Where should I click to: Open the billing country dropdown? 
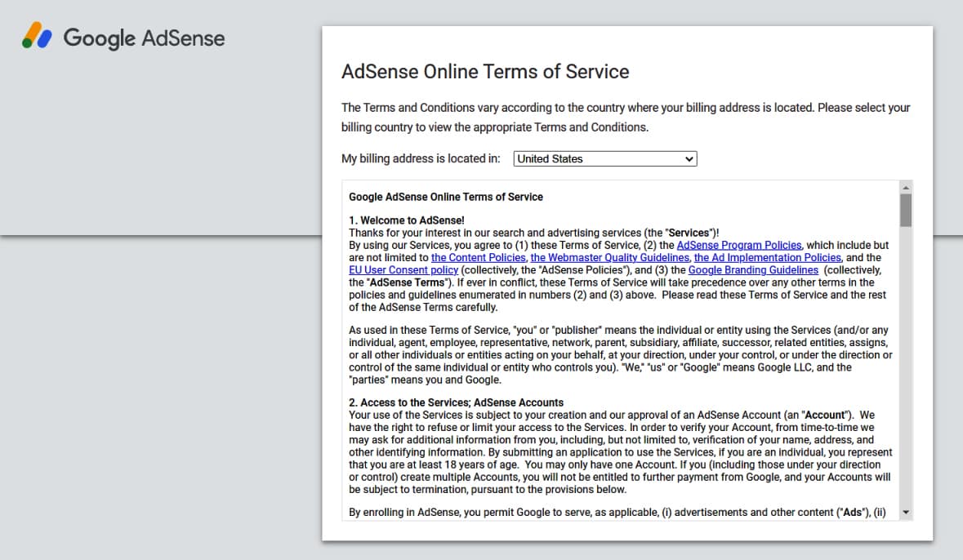(x=605, y=159)
